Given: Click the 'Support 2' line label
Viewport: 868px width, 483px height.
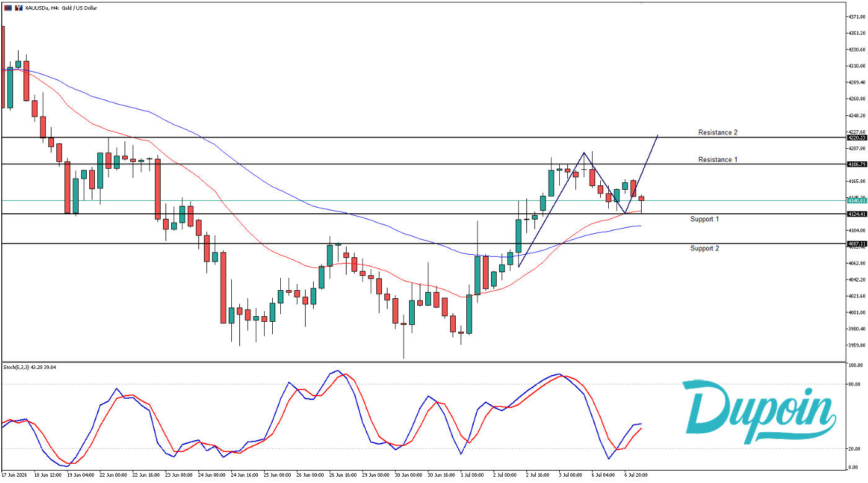Looking at the screenshot, I should click(705, 249).
